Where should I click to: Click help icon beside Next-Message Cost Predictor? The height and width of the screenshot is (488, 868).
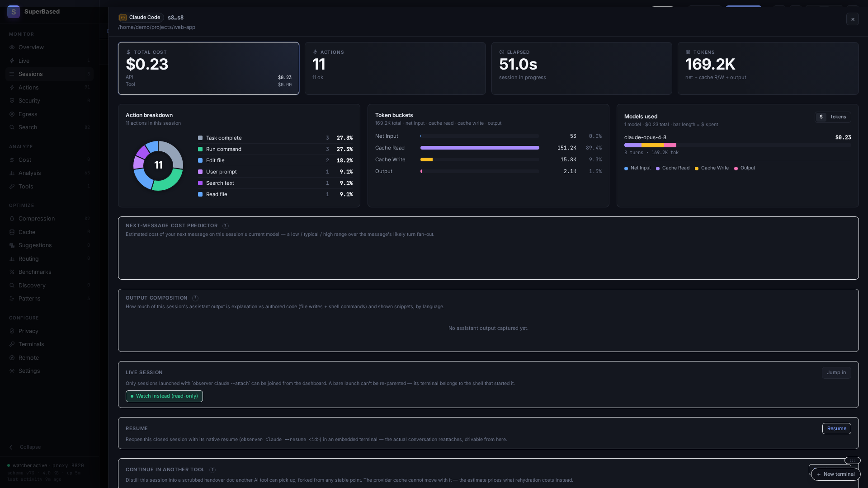coord(226,226)
